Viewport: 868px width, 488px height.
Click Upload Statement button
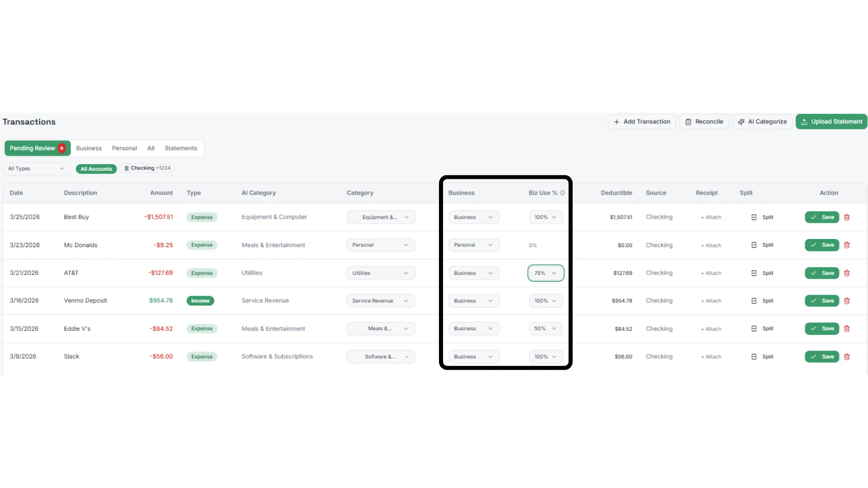(x=831, y=122)
